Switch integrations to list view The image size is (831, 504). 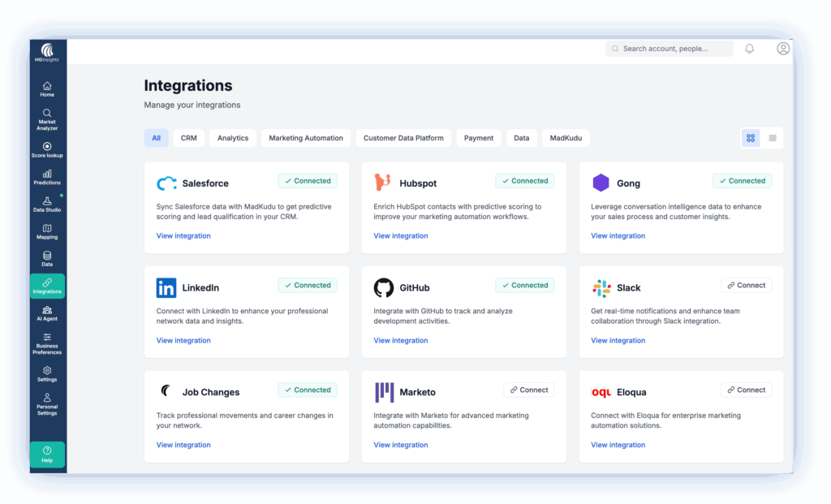[770, 138]
